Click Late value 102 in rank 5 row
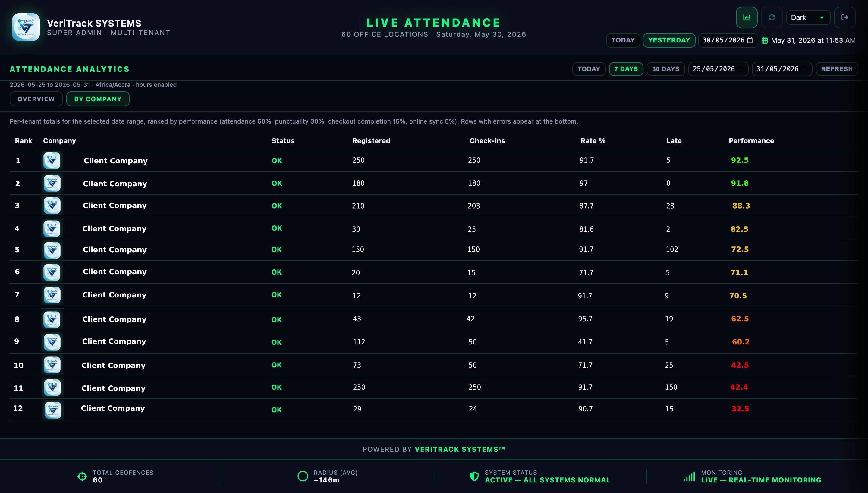Screen dimensions: 868x493 [672, 250]
